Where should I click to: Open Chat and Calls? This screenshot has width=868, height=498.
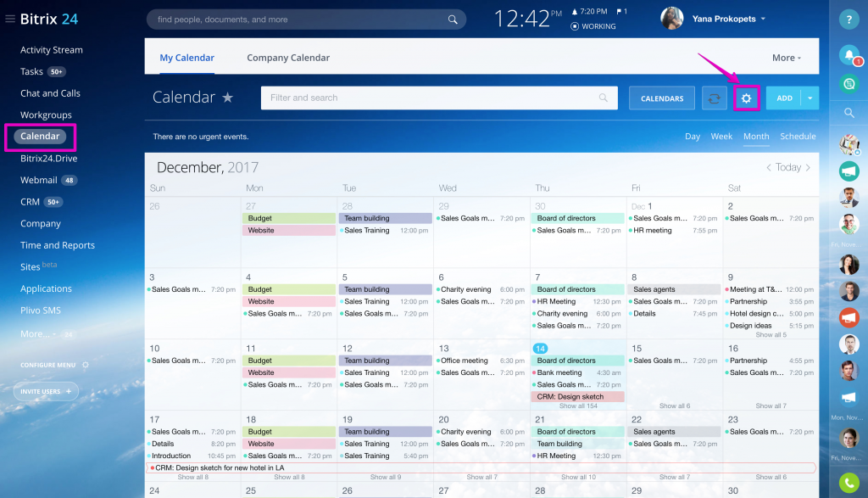click(x=50, y=93)
